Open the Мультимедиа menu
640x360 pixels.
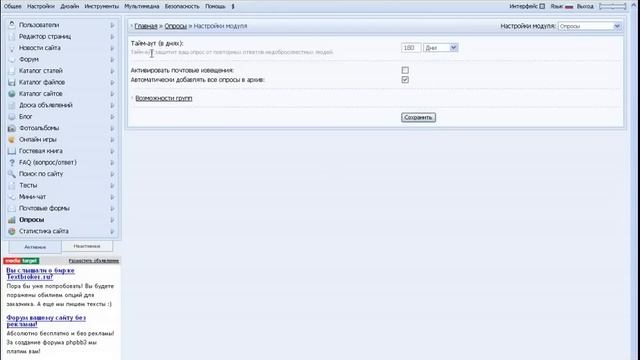[142, 7]
